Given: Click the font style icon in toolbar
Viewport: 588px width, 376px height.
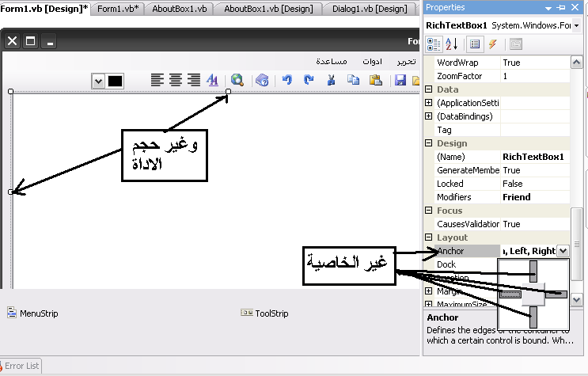Looking at the screenshot, I should pos(212,80).
